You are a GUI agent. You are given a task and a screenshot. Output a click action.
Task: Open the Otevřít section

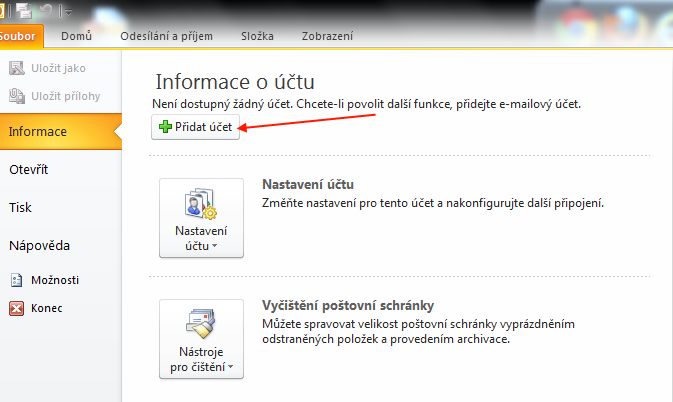(28, 169)
